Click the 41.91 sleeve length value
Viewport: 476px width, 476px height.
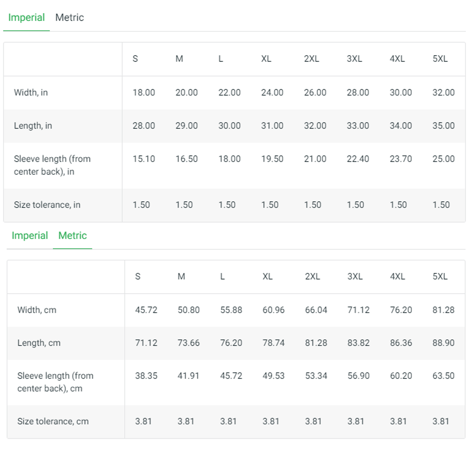point(188,376)
